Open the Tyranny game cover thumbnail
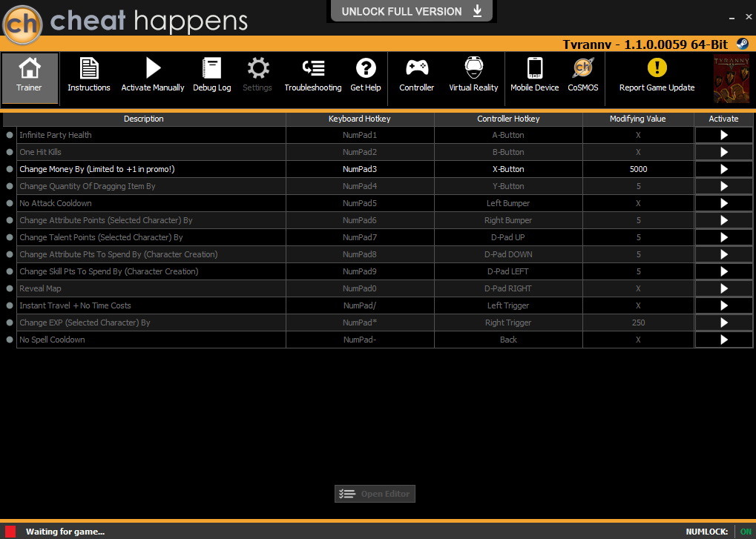 pyautogui.click(x=732, y=79)
